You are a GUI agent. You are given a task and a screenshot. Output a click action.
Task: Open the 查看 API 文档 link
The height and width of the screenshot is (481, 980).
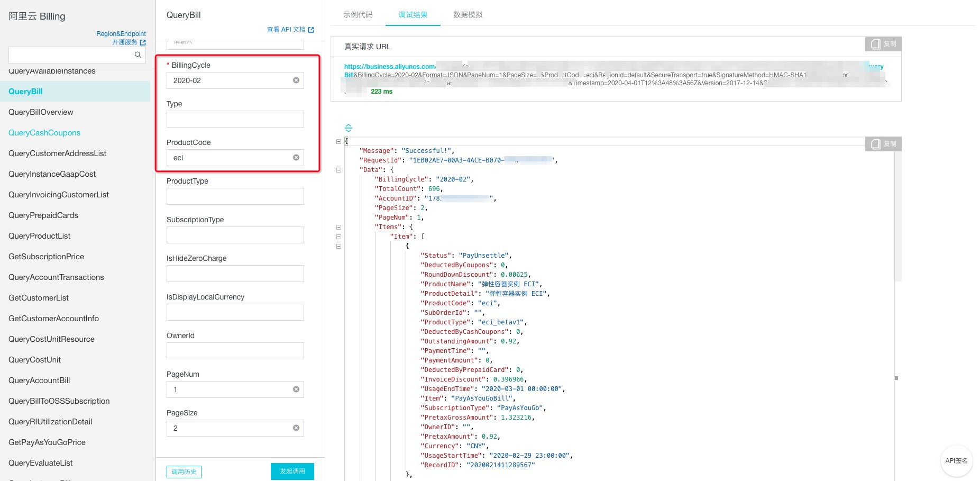pyautogui.click(x=290, y=30)
